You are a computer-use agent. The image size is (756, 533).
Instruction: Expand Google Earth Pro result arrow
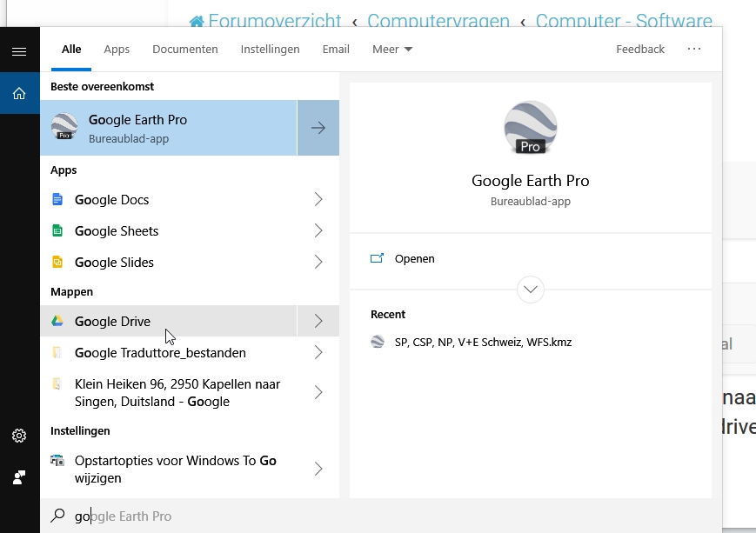318,128
